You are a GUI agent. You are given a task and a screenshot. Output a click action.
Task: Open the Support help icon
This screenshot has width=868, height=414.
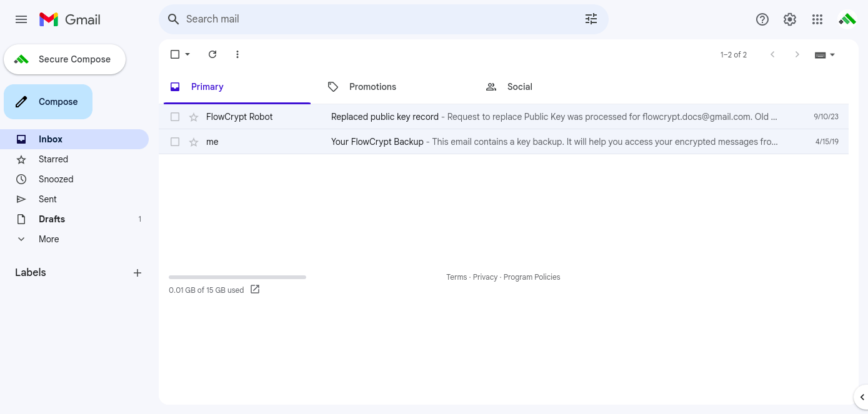point(762,19)
